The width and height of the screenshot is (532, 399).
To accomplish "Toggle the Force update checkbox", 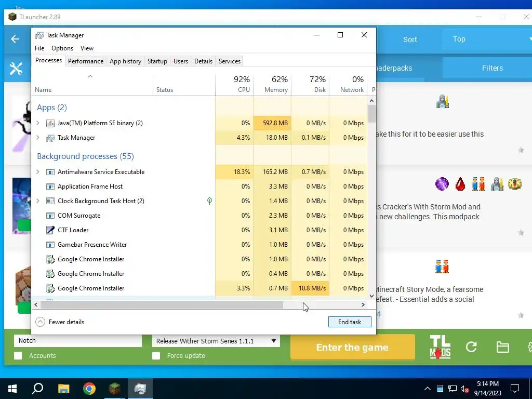I will pos(156,355).
